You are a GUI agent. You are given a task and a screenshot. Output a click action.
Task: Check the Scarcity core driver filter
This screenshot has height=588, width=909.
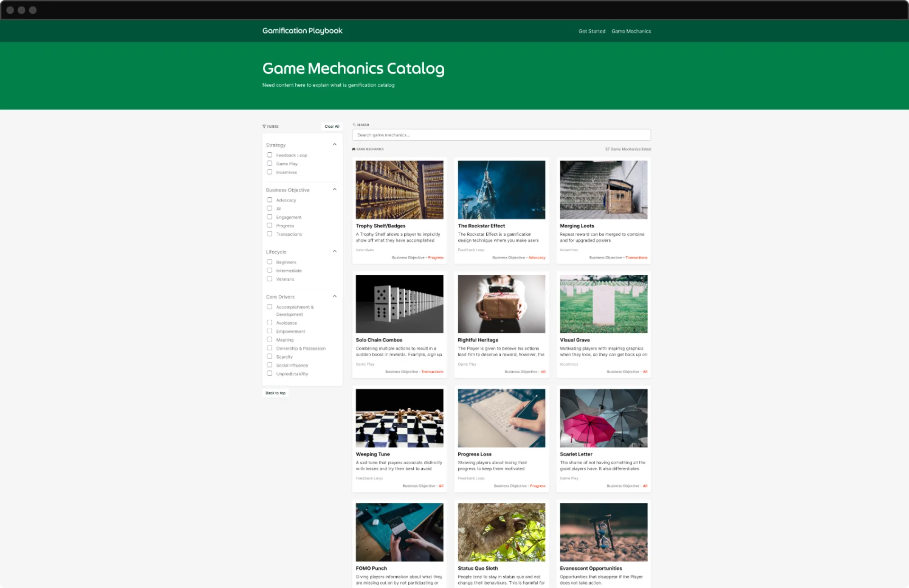[x=269, y=357]
